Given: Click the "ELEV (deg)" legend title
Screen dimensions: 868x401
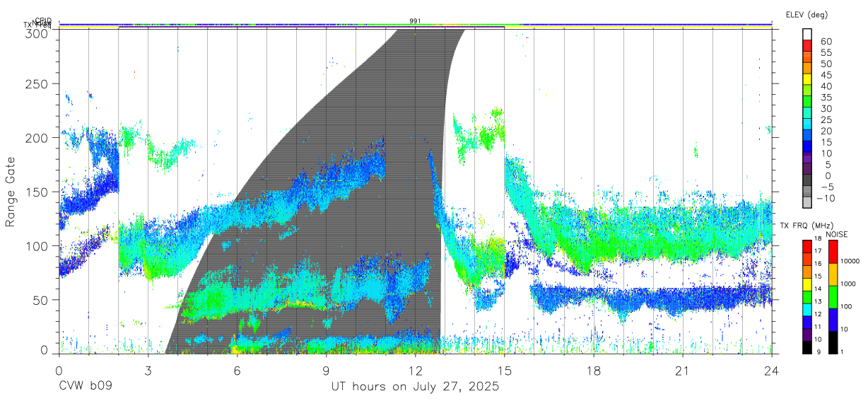Looking at the screenshot, I should (x=807, y=14).
